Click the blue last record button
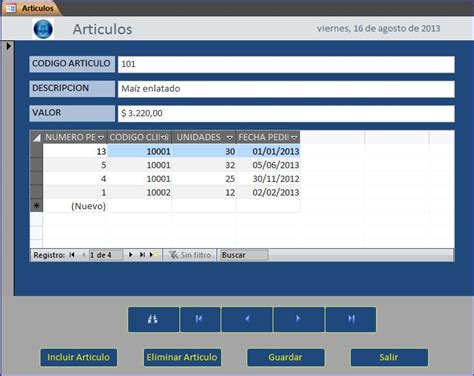The width and height of the screenshot is (474, 376). click(x=351, y=319)
